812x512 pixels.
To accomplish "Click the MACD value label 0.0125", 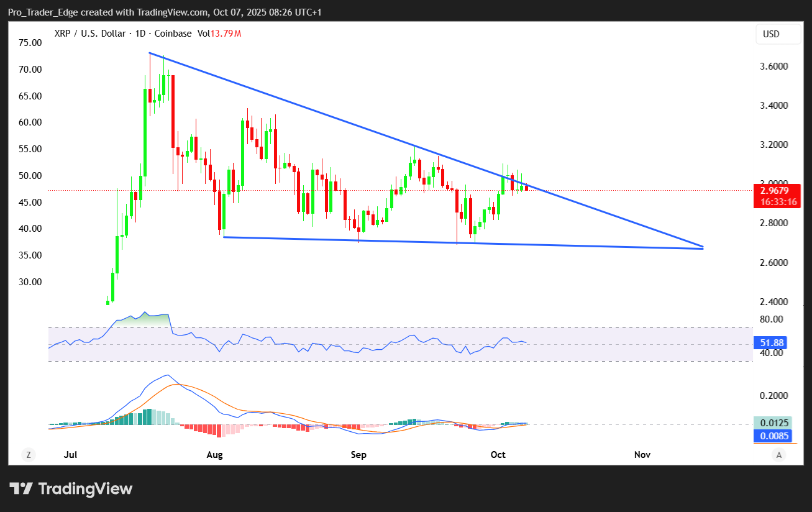I will point(773,423).
